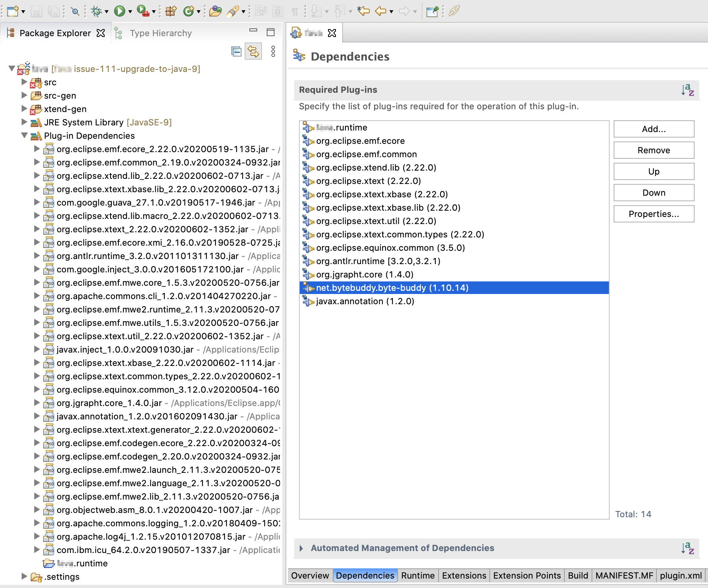Viewport: 708px width, 588px height.
Task: Switch to the Extensions tab
Action: click(464, 575)
